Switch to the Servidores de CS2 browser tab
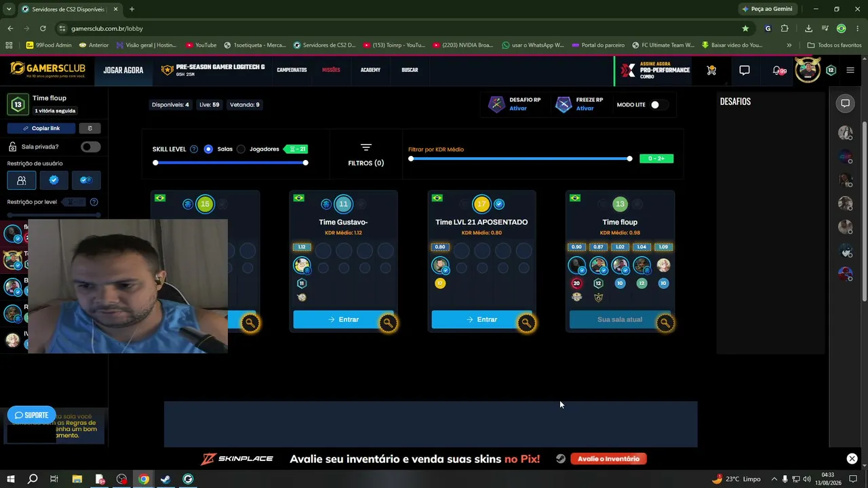 68,9
